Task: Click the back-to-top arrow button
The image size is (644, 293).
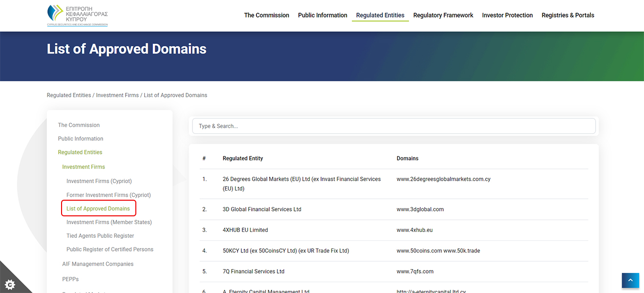Action: point(630,280)
